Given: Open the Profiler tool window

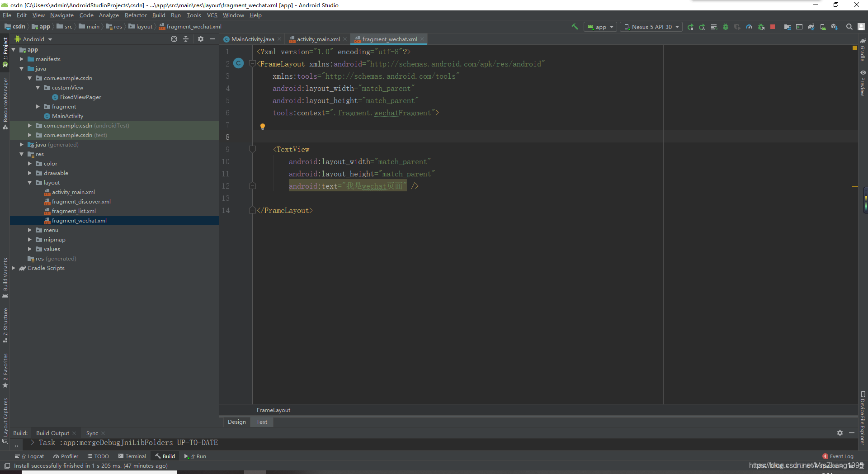Looking at the screenshot, I should point(66,456).
